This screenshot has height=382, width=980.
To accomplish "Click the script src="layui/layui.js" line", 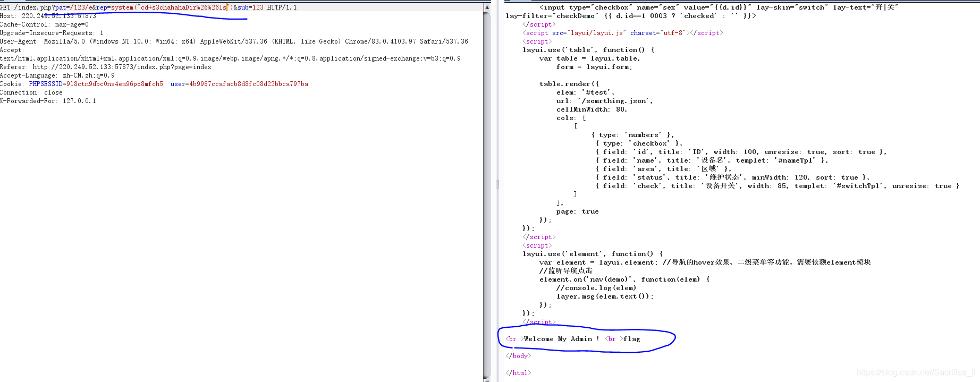I will coord(622,33).
